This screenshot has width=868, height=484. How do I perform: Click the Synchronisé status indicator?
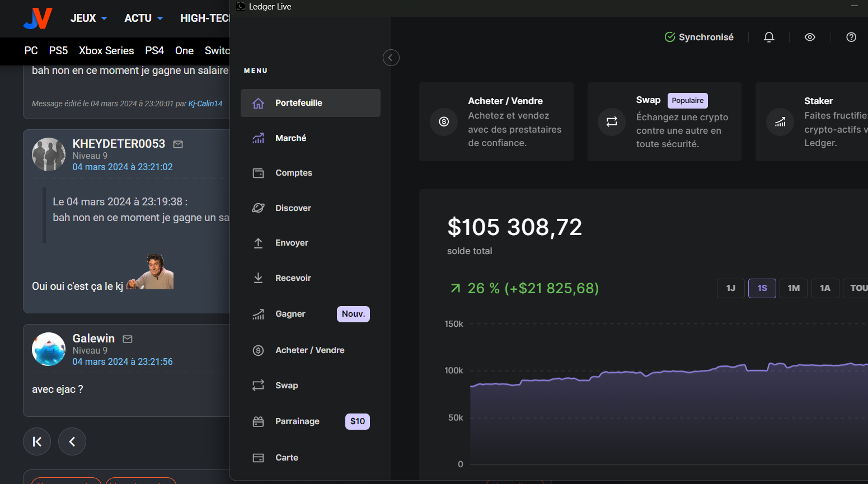[699, 37]
